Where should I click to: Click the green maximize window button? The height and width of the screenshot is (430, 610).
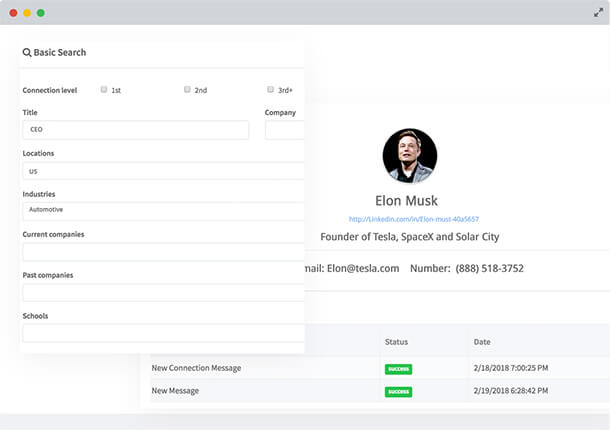point(40,13)
